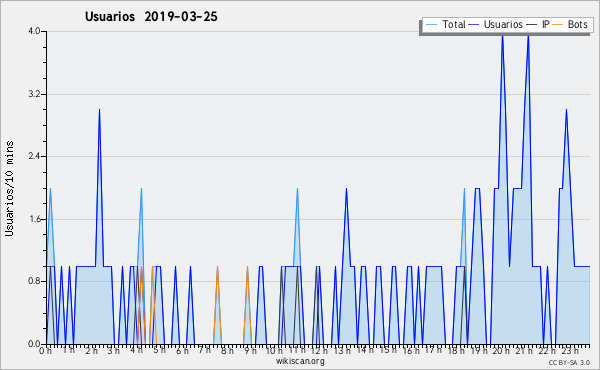Click the peak of the spike at 23 h
This screenshot has height=370, width=600.
pos(566,110)
